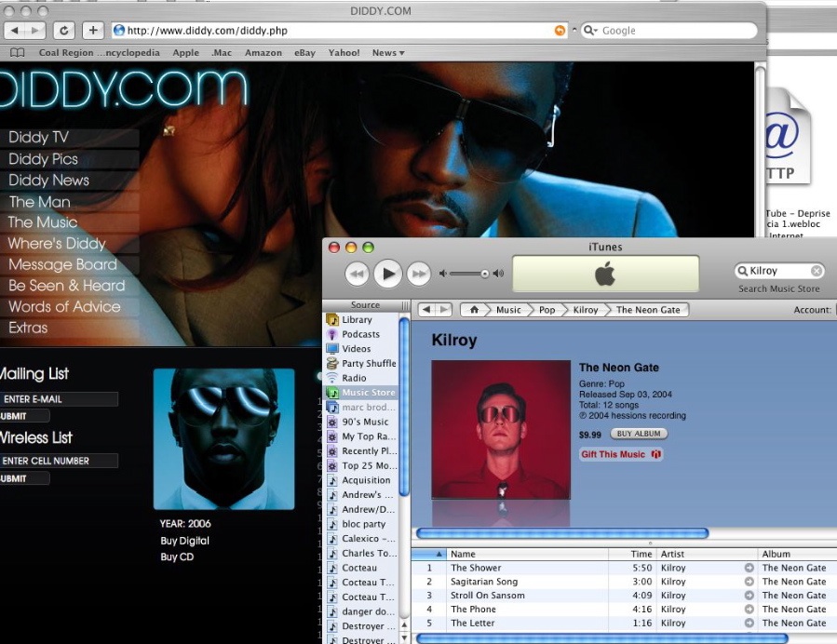Select Pop in the store breadcrumb
837x644 pixels.
click(x=547, y=310)
